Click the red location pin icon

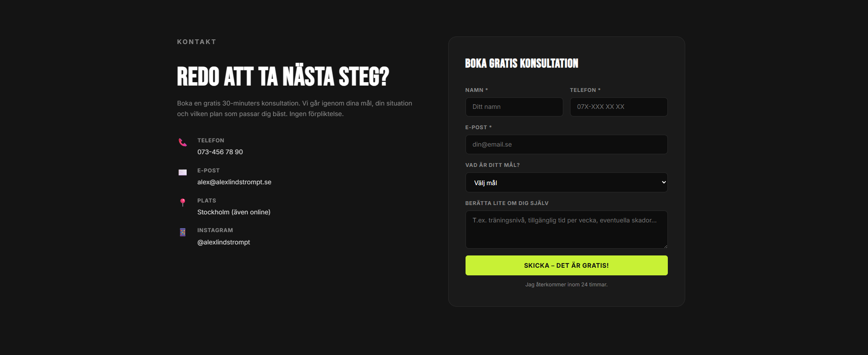click(x=182, y=202)
